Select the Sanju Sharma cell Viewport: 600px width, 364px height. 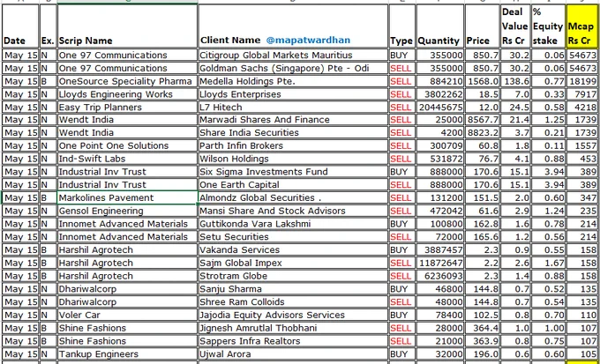293,289
